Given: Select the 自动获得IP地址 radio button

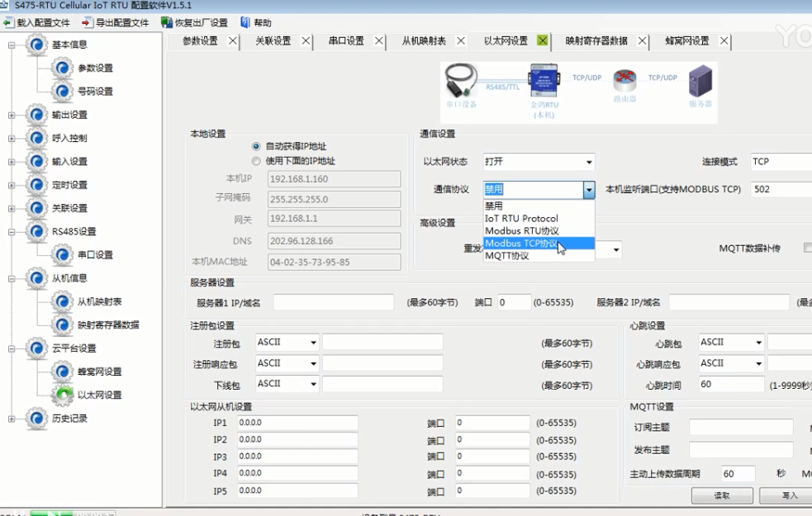Looking at the screenshot, I should coord(256,146).
